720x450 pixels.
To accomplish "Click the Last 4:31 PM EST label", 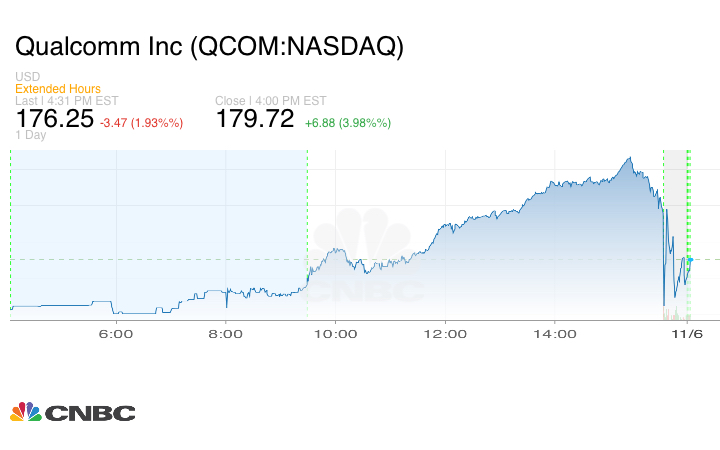I will [x=65, y=101].
